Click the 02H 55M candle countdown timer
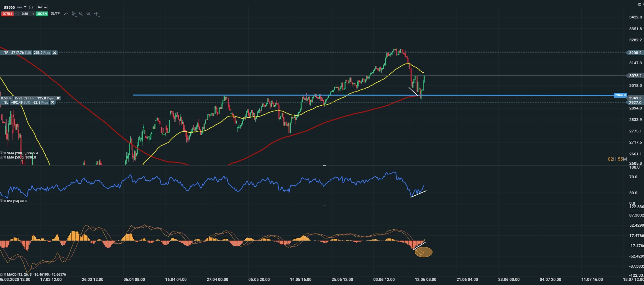Screen dimensions: 644x285 [617, 159]
